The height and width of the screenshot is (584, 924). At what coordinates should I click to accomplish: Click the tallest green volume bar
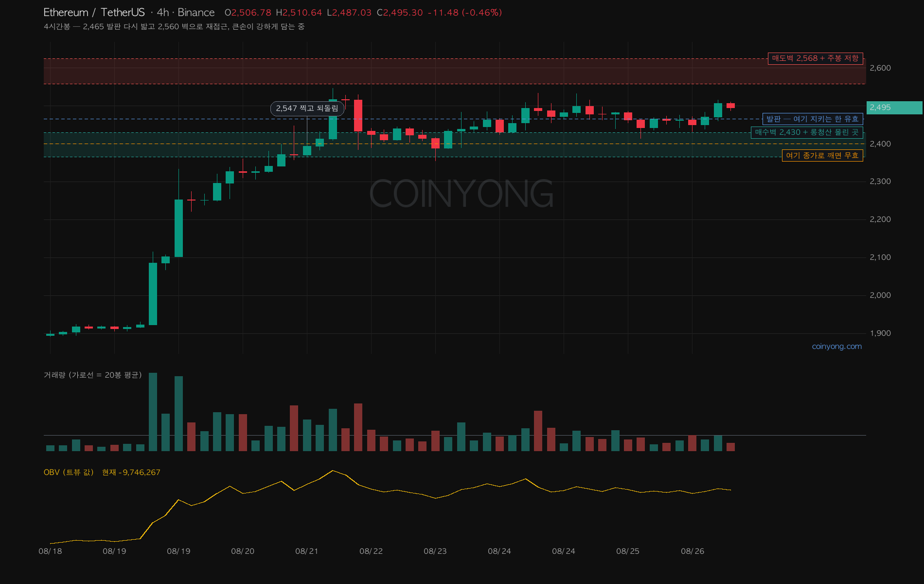(x=153, y=412)
